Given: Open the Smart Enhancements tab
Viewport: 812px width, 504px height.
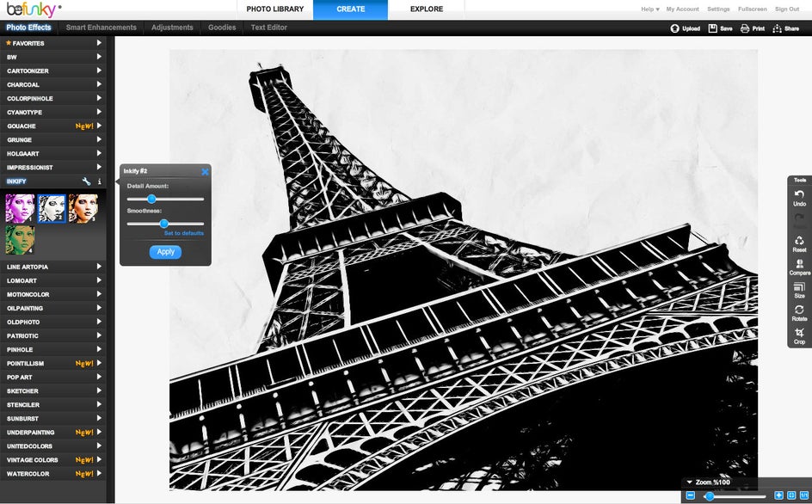Looking at the screenshot, I should point(101,28).
